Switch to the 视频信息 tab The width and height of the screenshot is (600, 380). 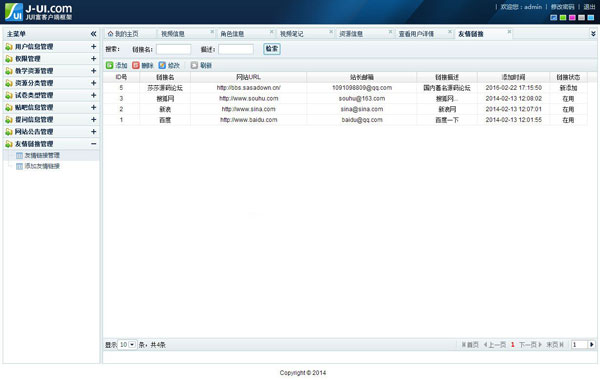pos(173,34)
